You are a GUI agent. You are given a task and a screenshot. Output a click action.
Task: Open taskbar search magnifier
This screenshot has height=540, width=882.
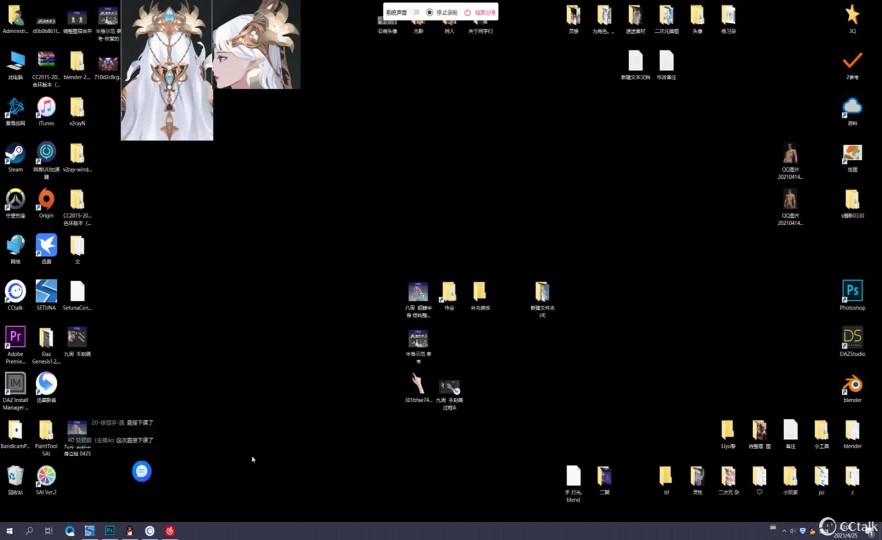coord(29,530)
